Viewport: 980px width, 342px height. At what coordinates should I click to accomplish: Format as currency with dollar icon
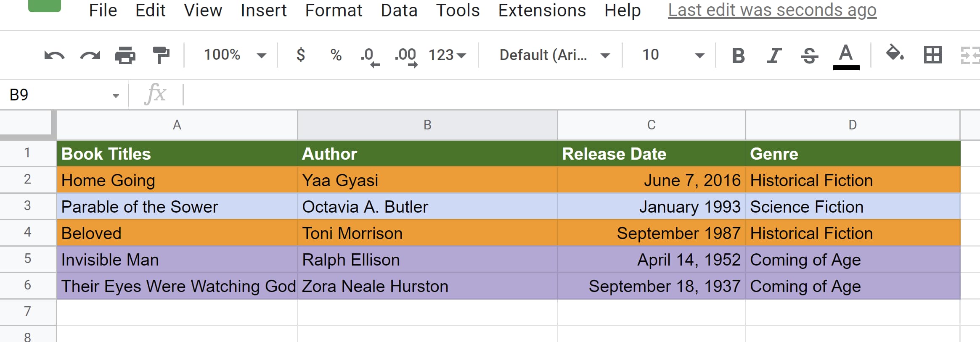point(300,55)
